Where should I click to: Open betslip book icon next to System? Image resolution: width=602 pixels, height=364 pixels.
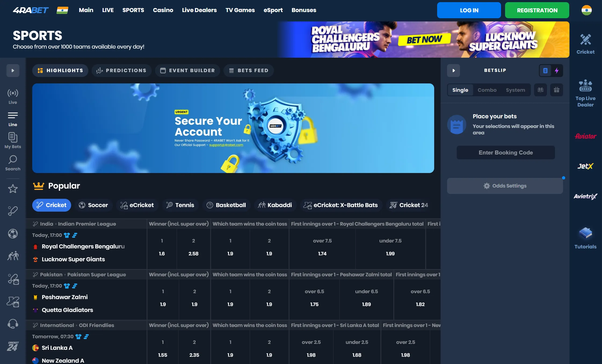click(540, 90)
